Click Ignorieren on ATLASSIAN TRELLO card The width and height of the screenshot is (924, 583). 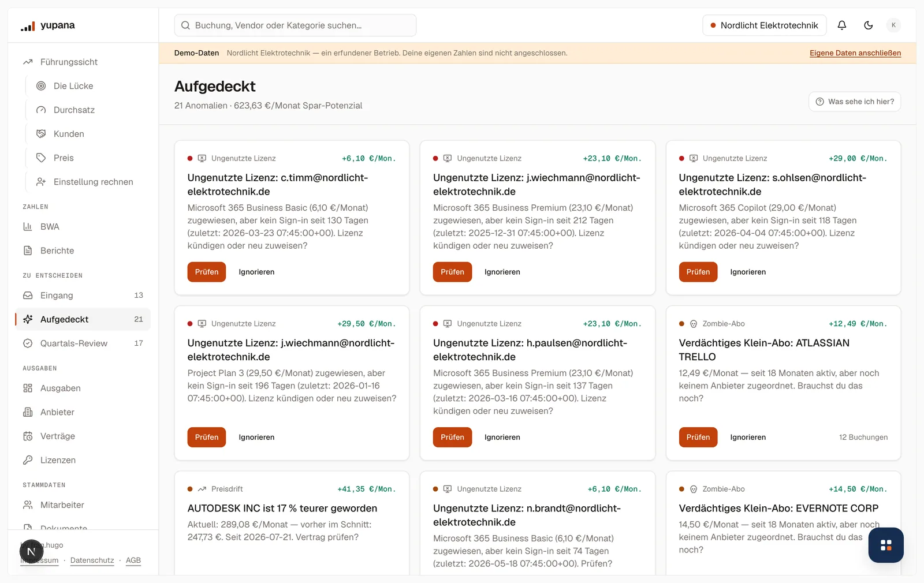click(748, 438)
